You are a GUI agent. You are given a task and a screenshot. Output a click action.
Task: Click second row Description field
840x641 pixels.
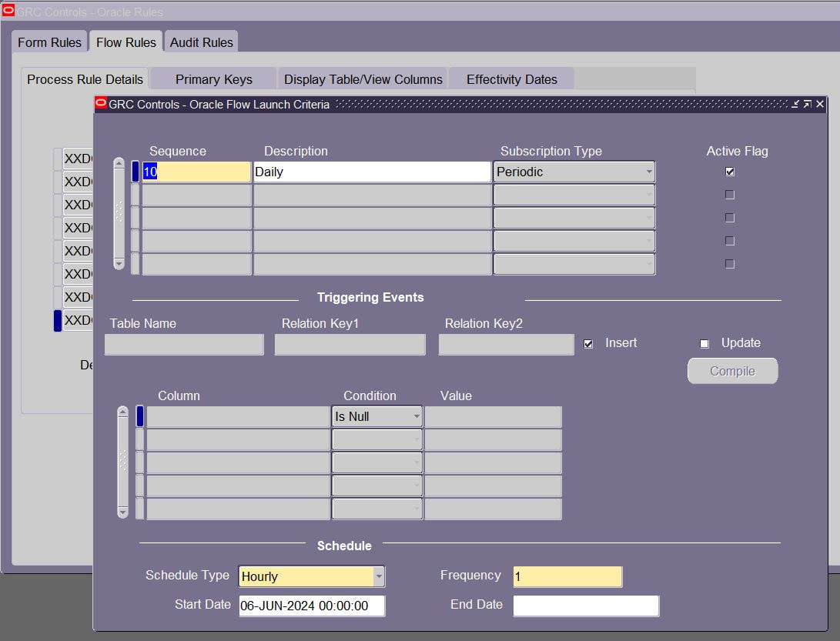click(x=373, y=195)
